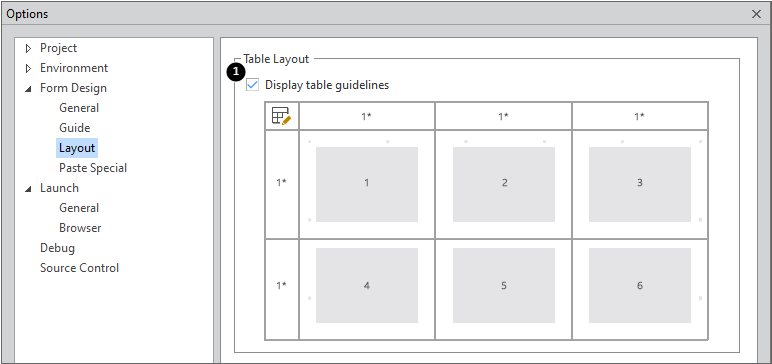Toggle Display table guidelines checkbox
The image size is (772, 364).
pos(252,85)
